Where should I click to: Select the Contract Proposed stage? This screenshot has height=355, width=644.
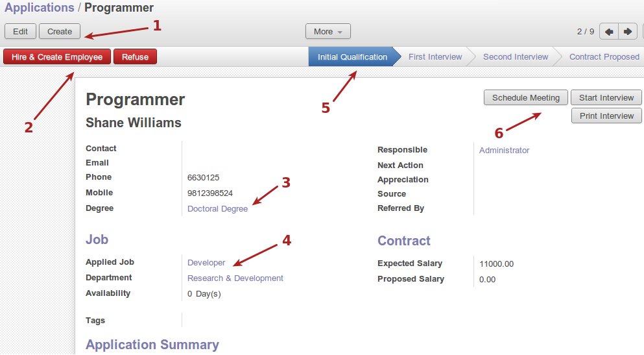coord(604,57)
